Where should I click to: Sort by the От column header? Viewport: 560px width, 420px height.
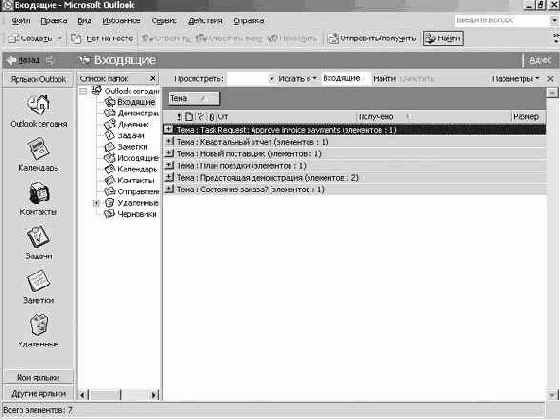[x=222, y=116]
